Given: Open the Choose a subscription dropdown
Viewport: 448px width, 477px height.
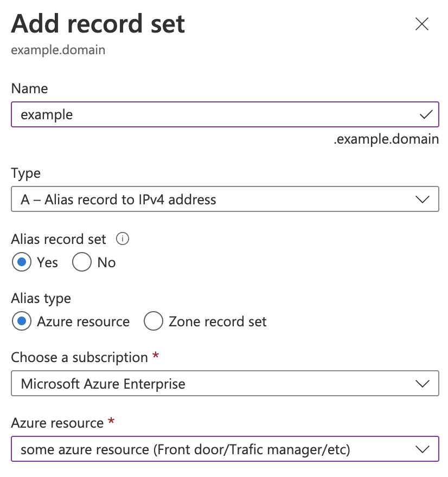Looking at the screenshot, I should 225,383.
